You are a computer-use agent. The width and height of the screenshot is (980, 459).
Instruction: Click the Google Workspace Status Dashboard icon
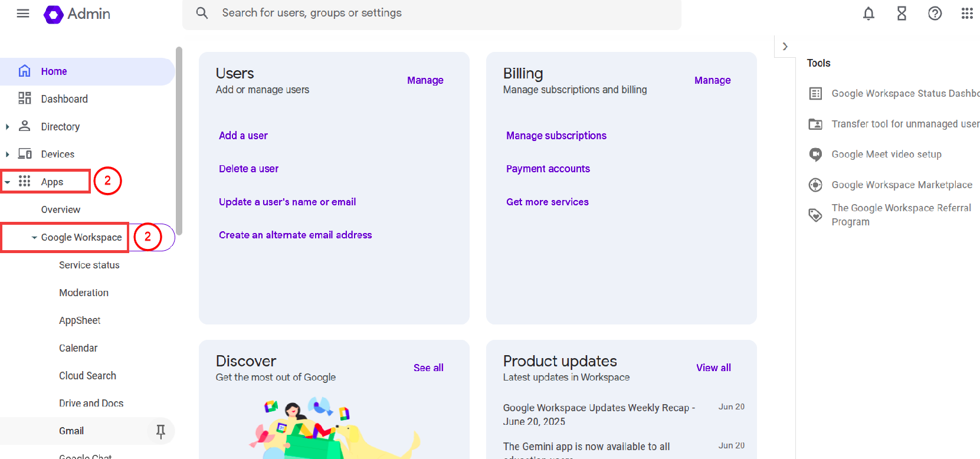point(815,93)
